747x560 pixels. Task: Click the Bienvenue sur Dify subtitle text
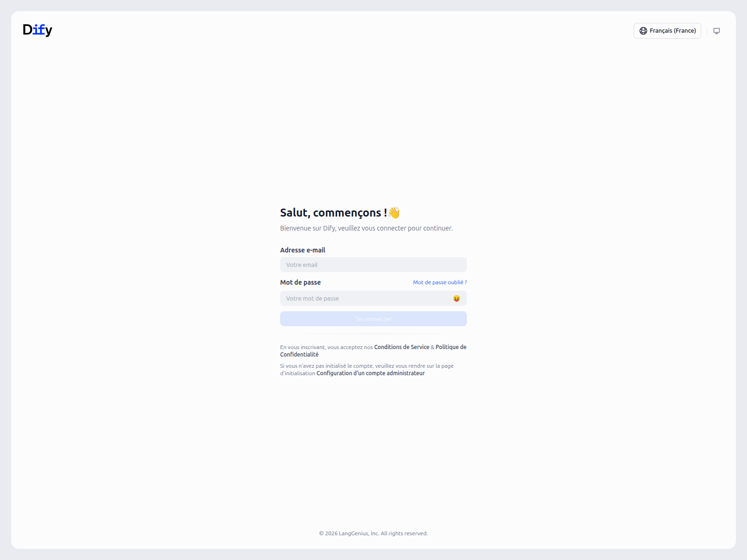point(366,228)
